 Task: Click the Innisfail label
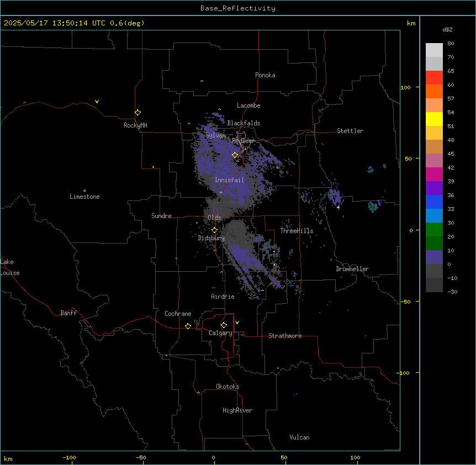(x=229, y=180)
